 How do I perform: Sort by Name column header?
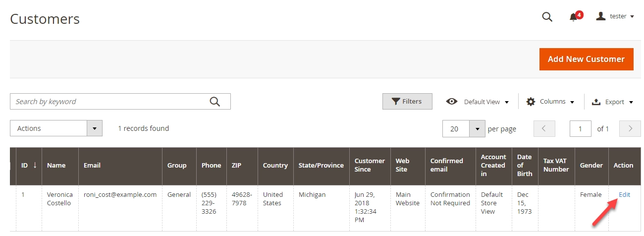click(x=60, y=166)
